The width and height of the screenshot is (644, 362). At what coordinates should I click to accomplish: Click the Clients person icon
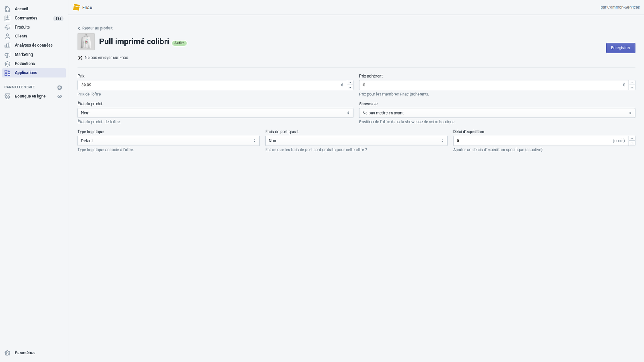(x=8, y=36)
